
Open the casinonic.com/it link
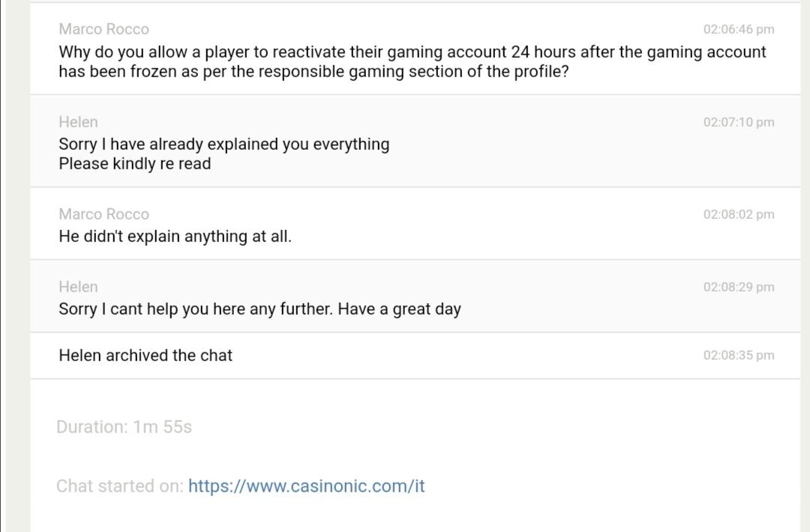(306, 486)
